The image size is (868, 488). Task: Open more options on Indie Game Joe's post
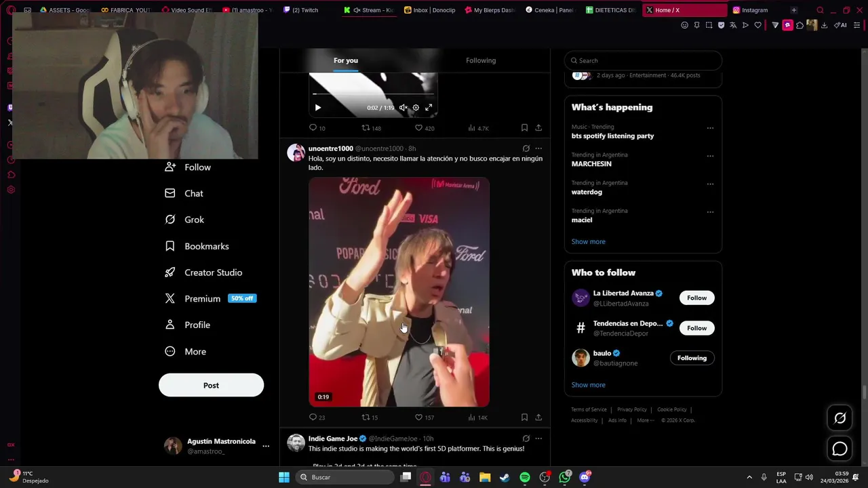pyautogui.click(x=538, y=439)
